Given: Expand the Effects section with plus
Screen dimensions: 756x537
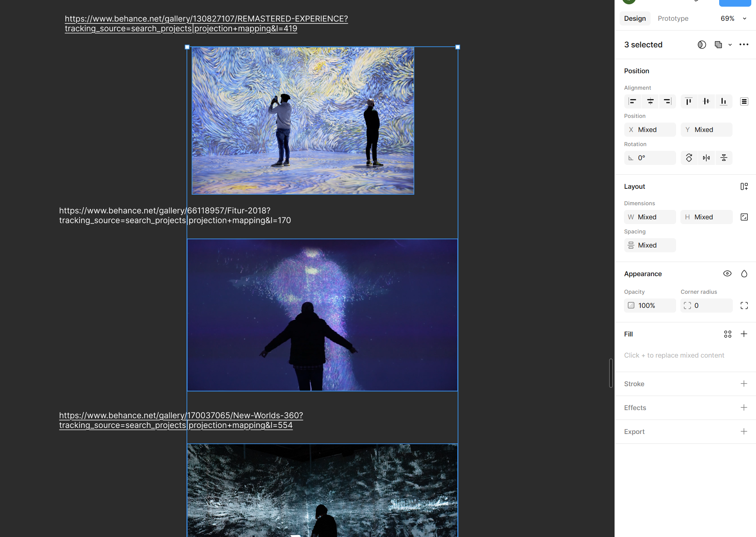Looking at the screenshot, I should (743, 408).
